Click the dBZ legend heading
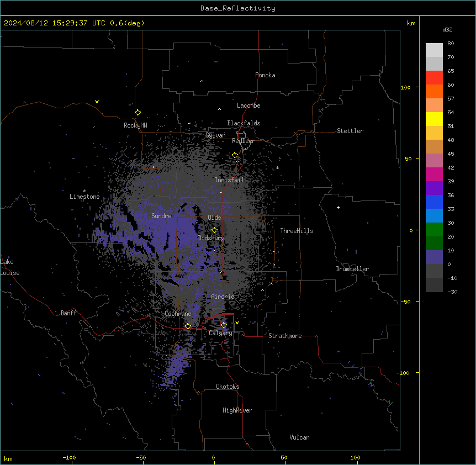Image resolution: width=476 pixels, height=465 pixels. (x=447, y=30)
